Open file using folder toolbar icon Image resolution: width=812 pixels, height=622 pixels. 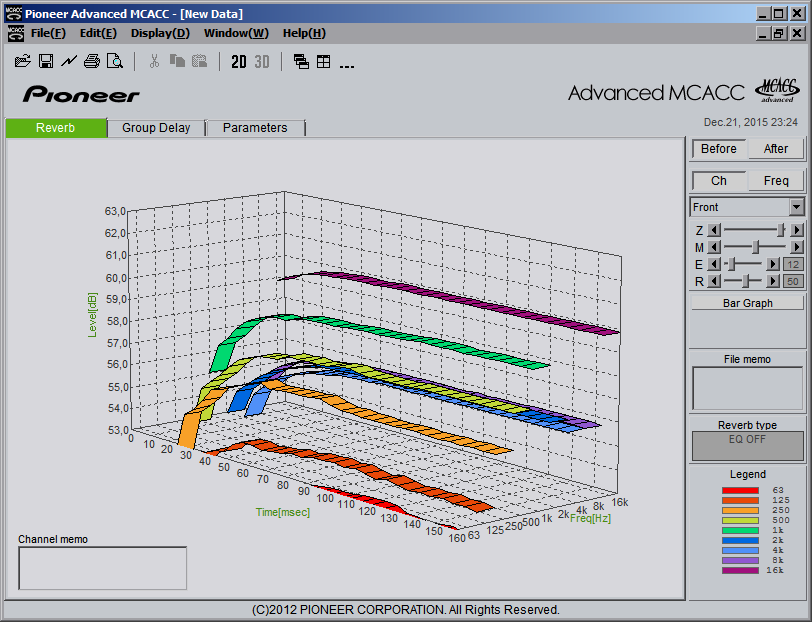click(x=23, y=61)
